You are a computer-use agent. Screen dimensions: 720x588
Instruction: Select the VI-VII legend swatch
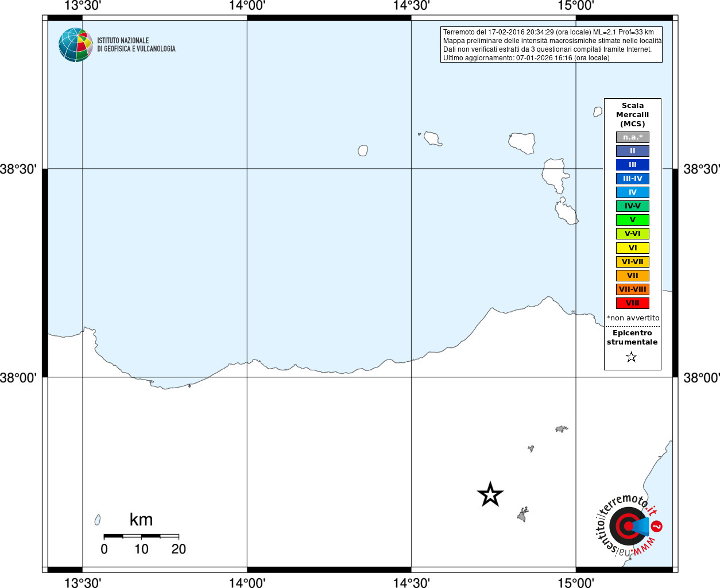pos(633,262)
